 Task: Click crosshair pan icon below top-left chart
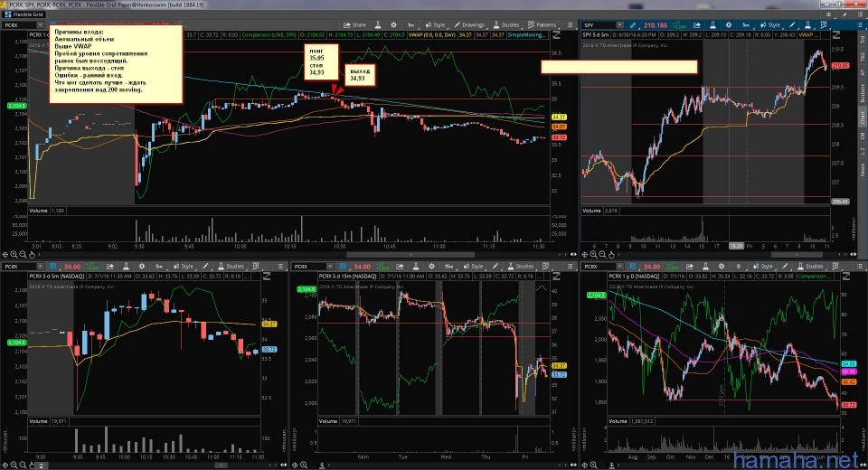(5, 255)
